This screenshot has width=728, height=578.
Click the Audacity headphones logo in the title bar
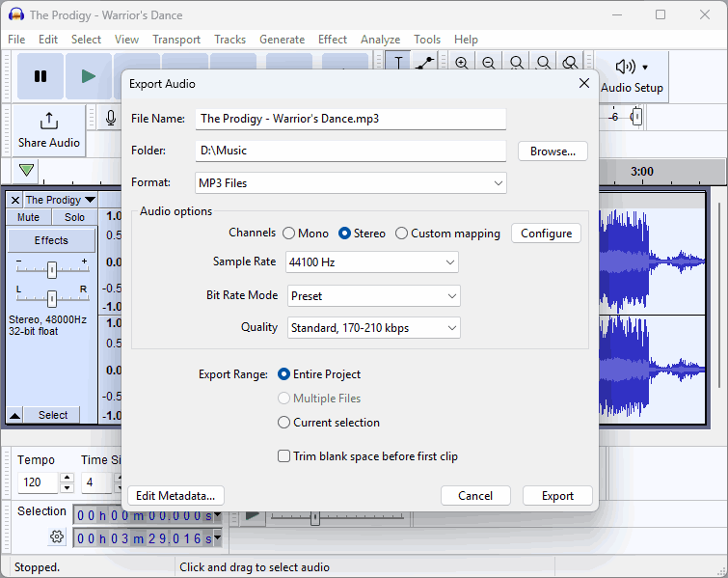pos(16,14)
